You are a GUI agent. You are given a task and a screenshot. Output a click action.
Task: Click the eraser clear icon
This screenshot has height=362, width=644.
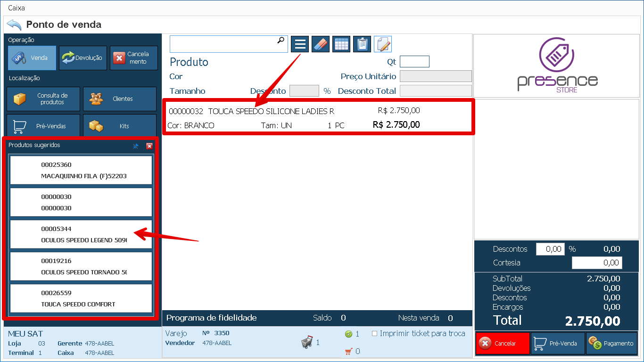click(x=321, y=44)
